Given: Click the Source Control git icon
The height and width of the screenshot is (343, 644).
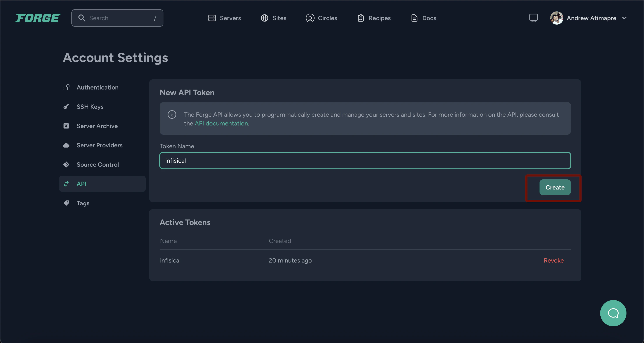Looking at the screenshot, I should (x=66, y=164).
